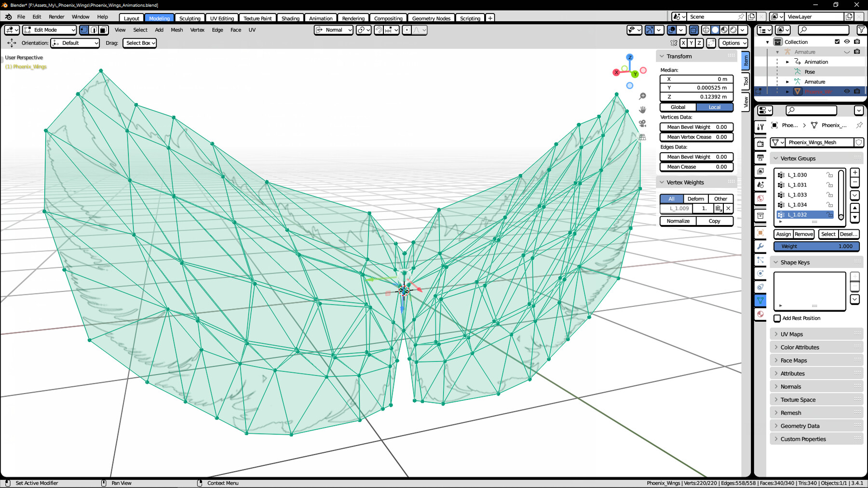Image resolution: width=868 pixels, height=488 pixels.
Task: Select face select mode icon
Action: point(103,30)
